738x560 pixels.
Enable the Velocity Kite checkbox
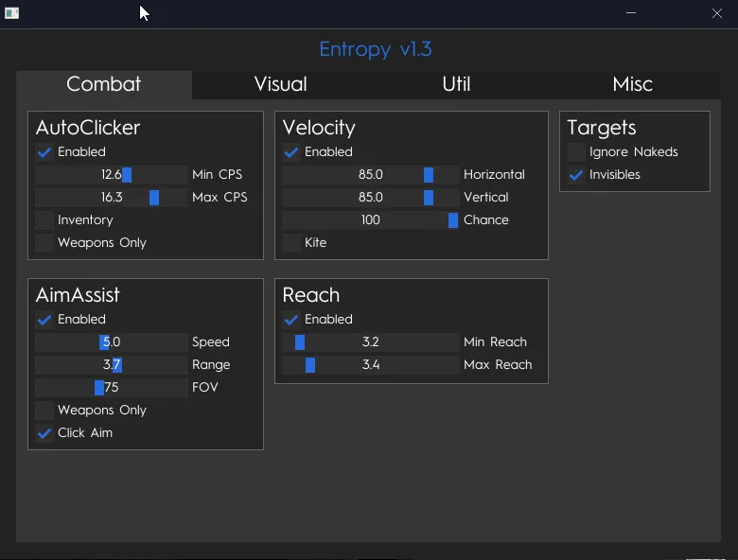291,243
